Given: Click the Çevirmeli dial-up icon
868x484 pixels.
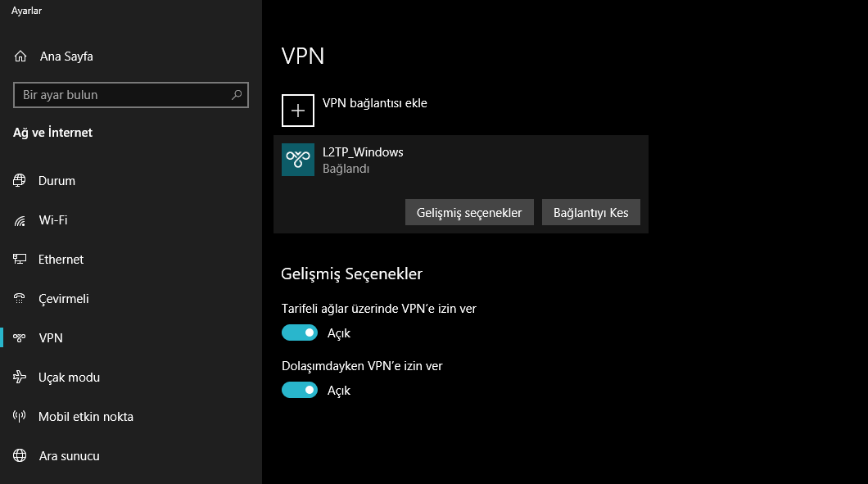Looking at the screenshot, I should 20,298.
